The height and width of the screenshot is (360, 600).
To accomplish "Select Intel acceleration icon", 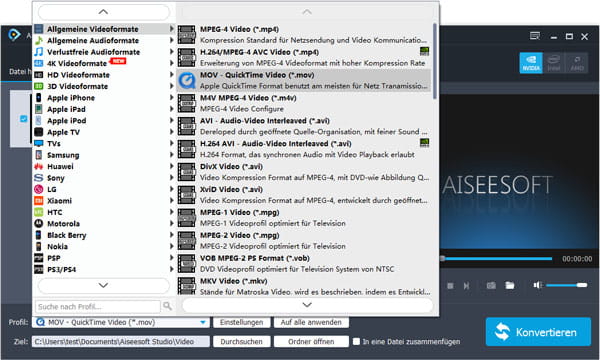I will [x=554, y=63].
